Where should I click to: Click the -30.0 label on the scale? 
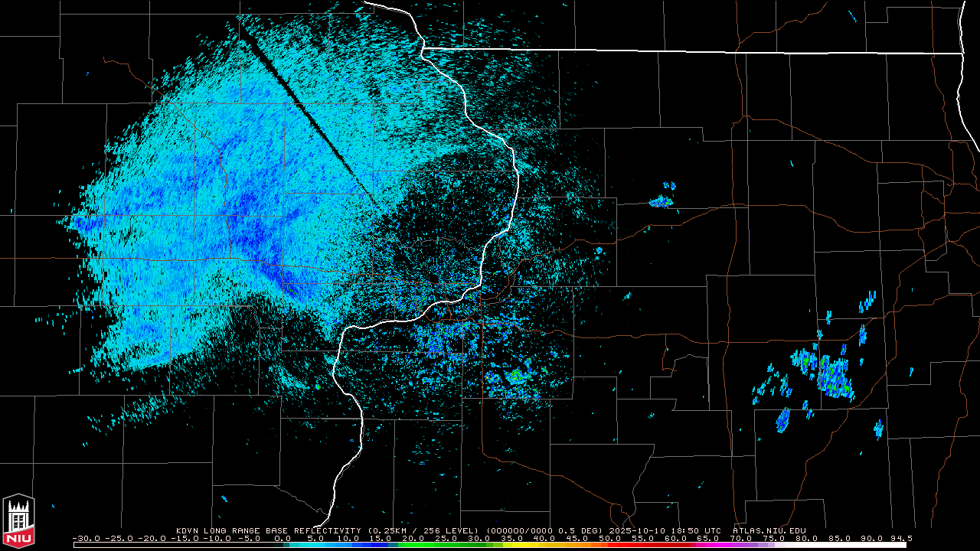(x=84, y=538)
